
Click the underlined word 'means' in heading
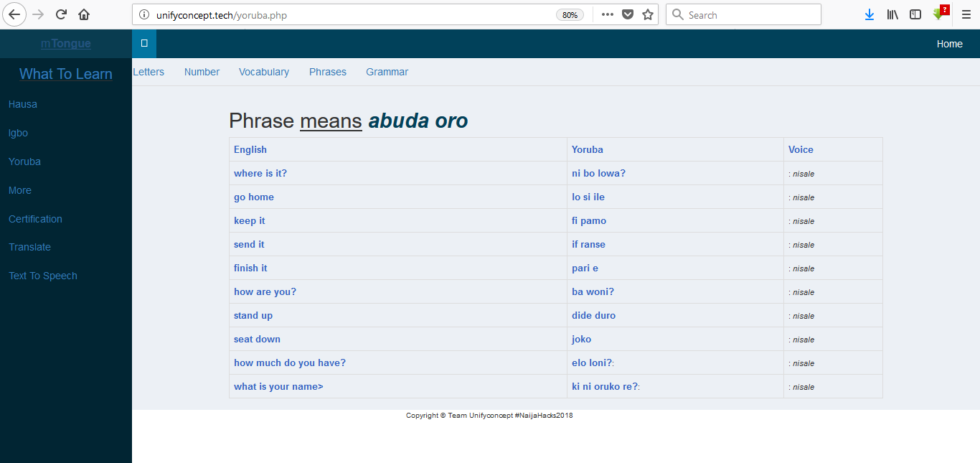pos(331,121)
